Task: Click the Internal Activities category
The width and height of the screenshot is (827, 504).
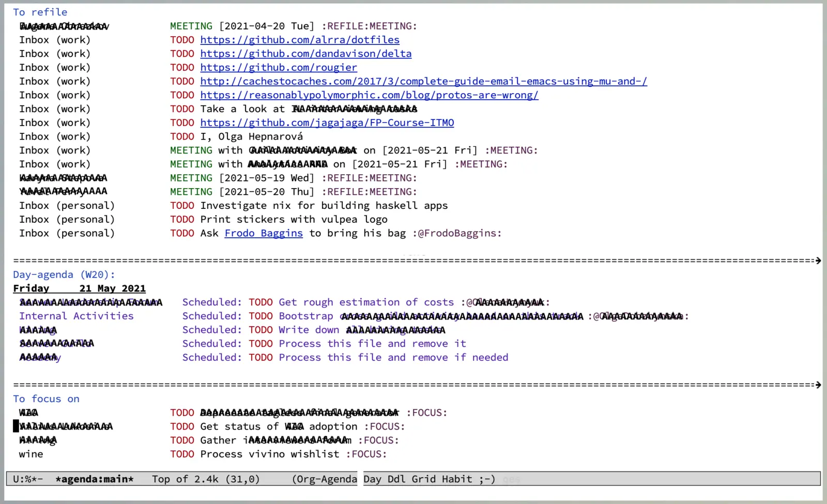Action: [76, 316]
